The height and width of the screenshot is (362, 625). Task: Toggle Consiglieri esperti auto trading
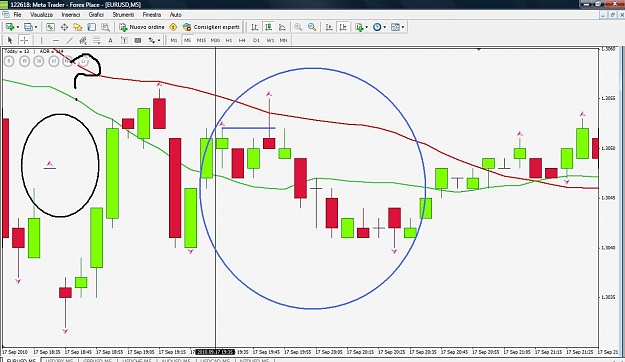211,27
